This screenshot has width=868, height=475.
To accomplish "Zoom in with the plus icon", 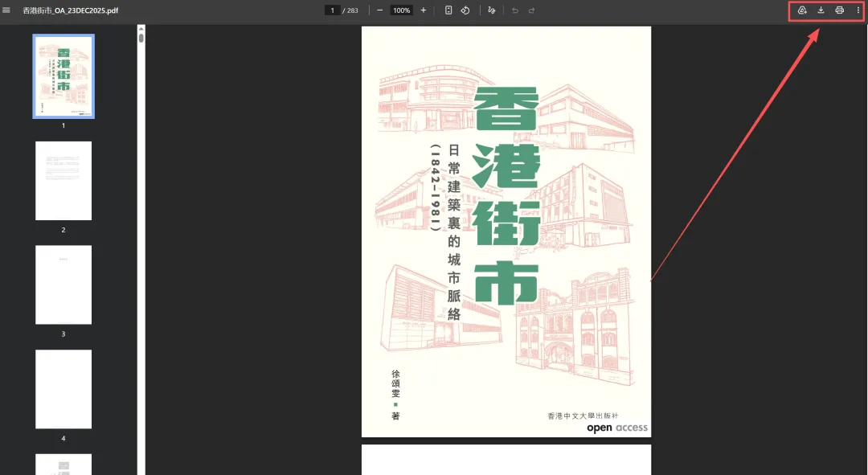I will tap(424, 10).
